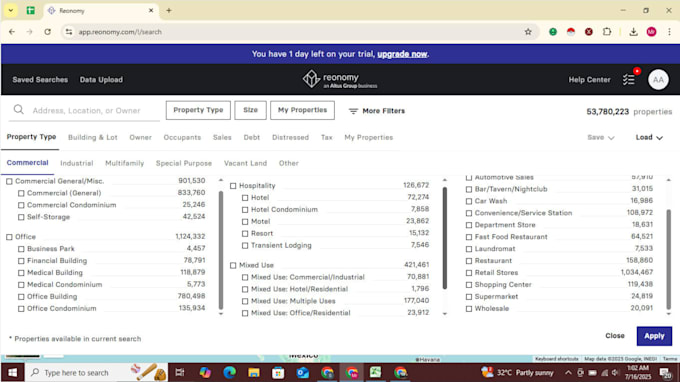This screenshot has height=382, width=680.
Task: Open Microsoft Store from the taskbar
Action: click(x=278, y=372)
